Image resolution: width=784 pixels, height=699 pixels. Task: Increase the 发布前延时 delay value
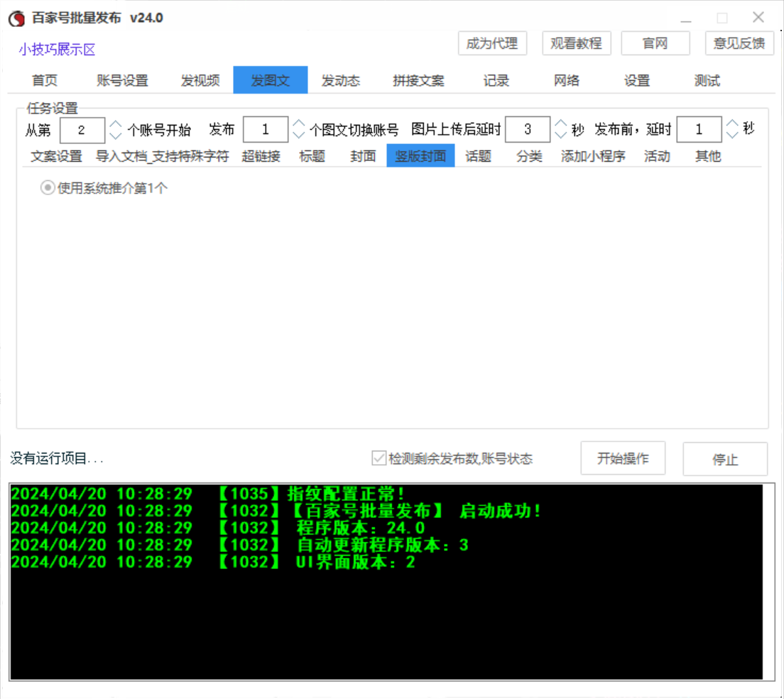coord(732,123)
